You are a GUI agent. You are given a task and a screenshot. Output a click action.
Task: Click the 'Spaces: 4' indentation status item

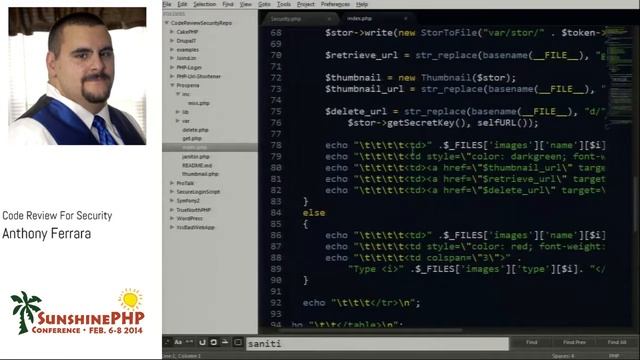point(563,356)
